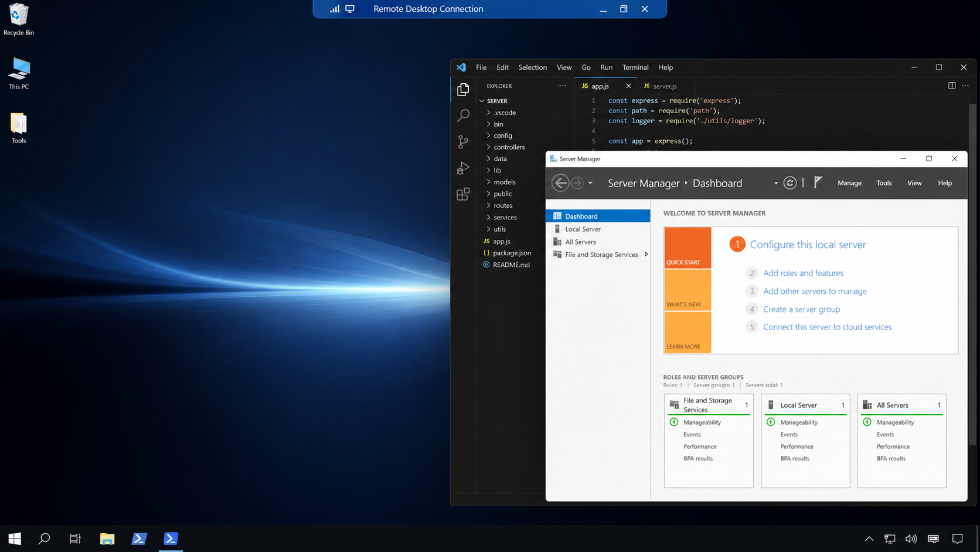Expand the utils folder
Screen dimensions: 980x552
coord(488,229)
